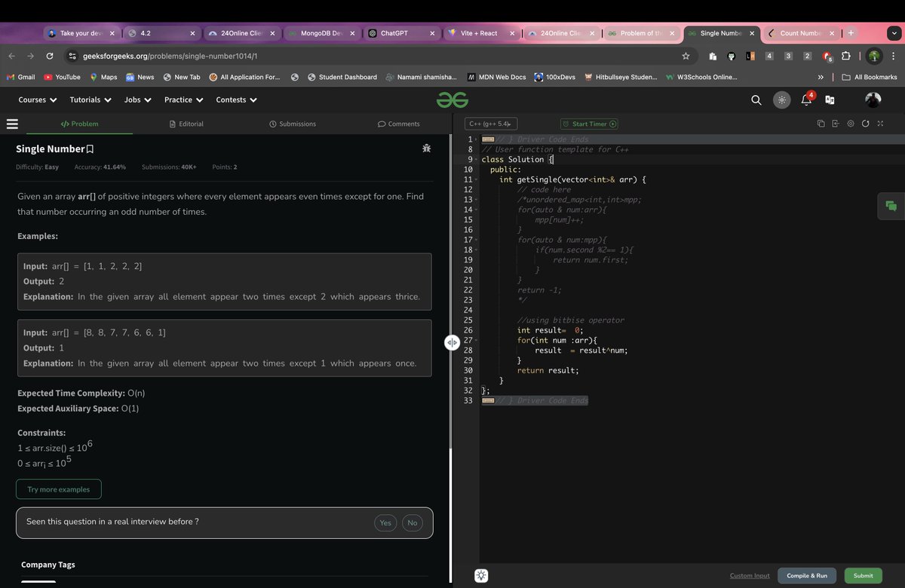The image size is (905, 588).
Task: Open the Chrome extensions puzzle icon
Action: pos(845,56)
